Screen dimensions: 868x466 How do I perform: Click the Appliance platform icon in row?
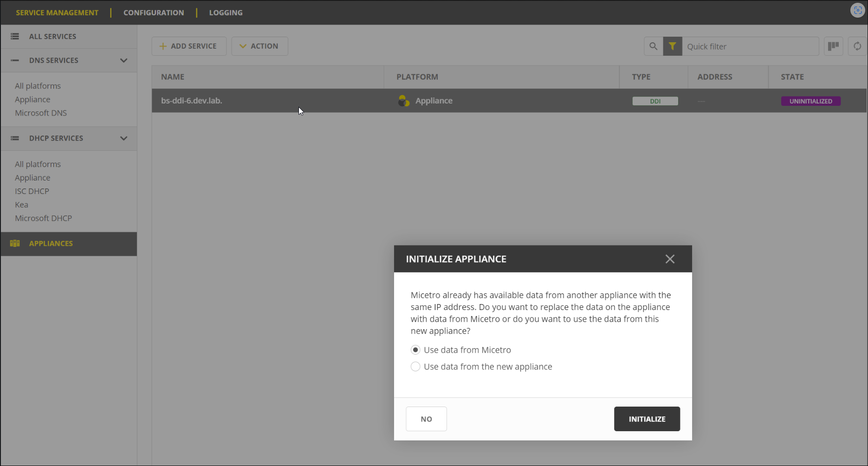click(404, 101)
